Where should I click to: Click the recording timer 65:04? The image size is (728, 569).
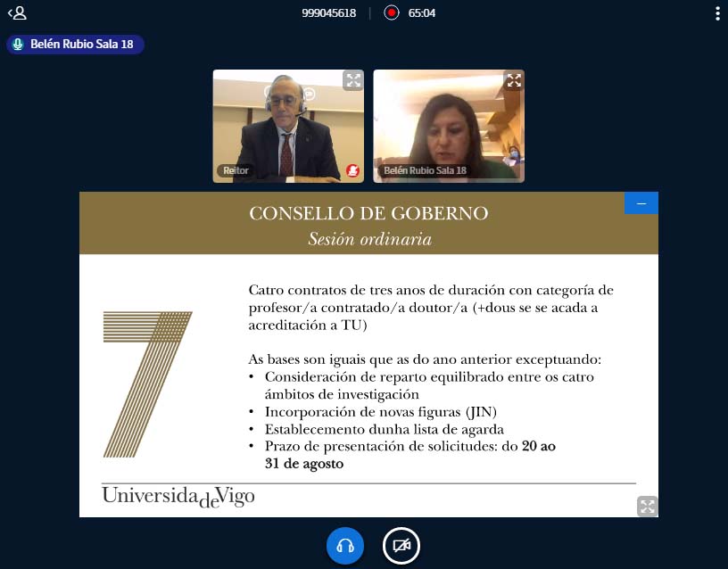(x=422, y=13)
